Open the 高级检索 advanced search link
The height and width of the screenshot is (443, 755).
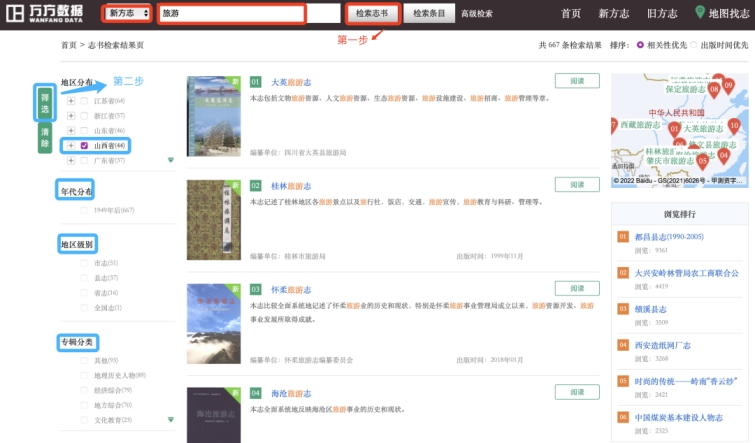[x=477, y=14]
